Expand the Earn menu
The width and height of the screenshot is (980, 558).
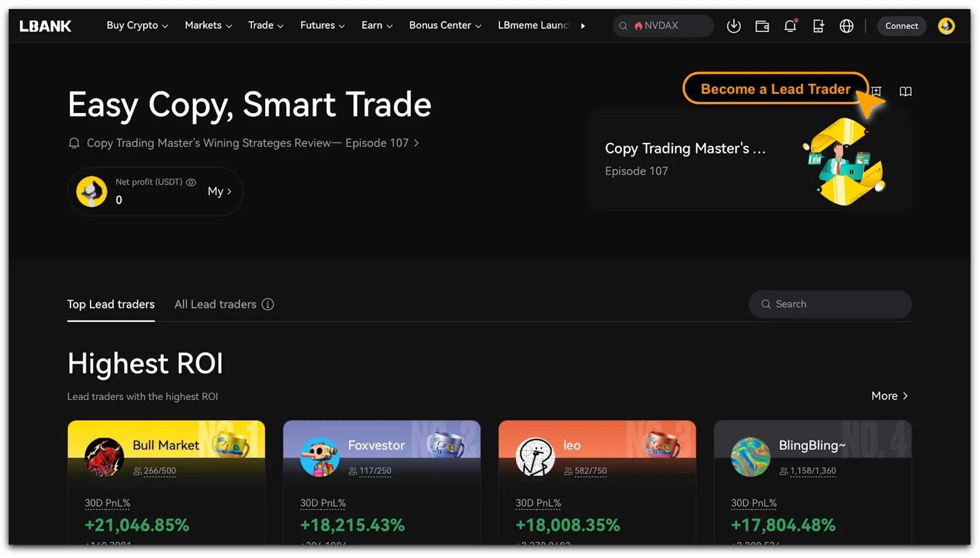[x=377, y=25]
